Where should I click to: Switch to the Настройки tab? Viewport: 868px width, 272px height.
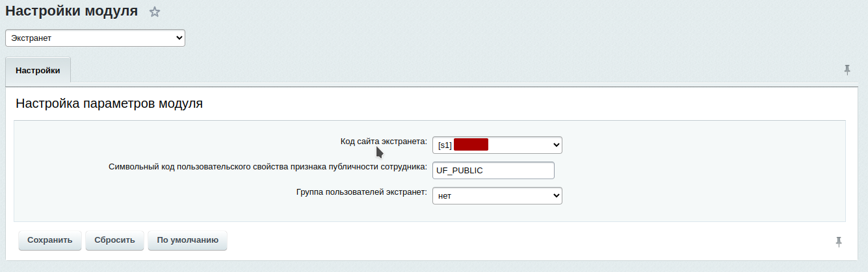tap(38, 70)
